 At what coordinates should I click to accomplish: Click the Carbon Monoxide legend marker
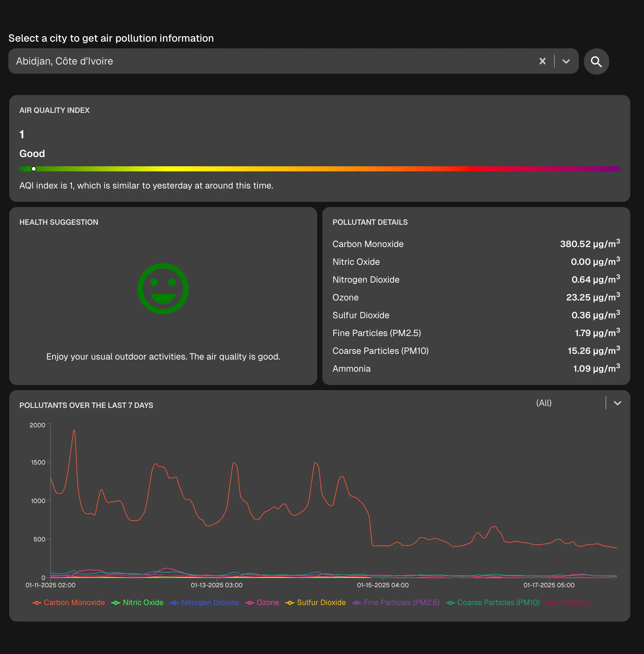coord(37,602)
